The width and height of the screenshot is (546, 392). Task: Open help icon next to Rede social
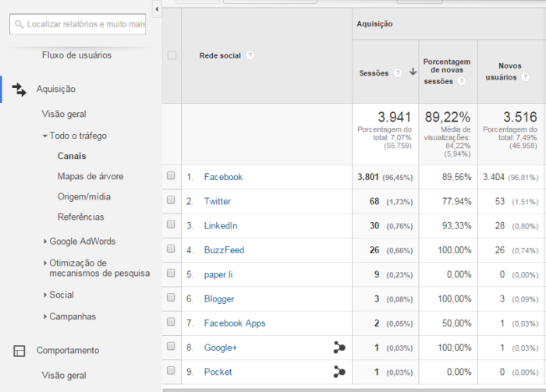click(250, 55)
